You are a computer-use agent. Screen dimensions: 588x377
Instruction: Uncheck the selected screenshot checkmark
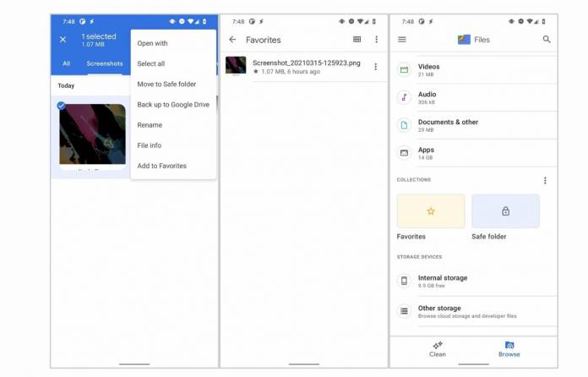[x=62, y=106]
